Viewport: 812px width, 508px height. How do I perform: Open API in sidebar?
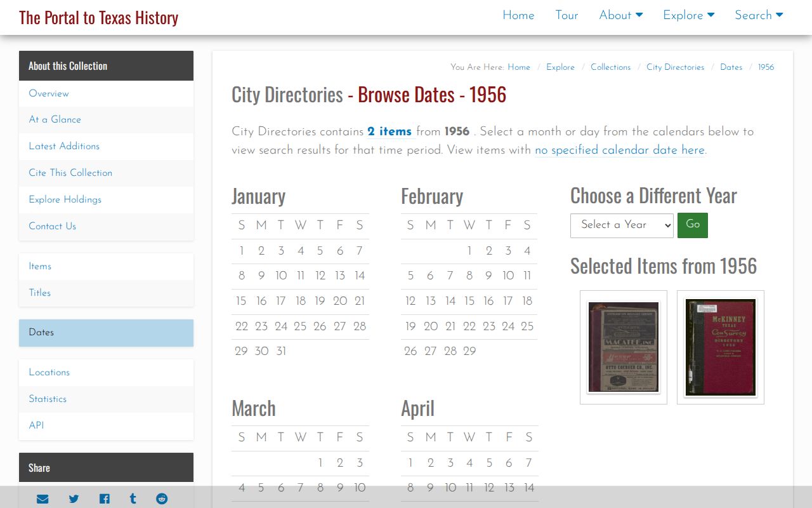pyautogui.click(x=106, y=426)
